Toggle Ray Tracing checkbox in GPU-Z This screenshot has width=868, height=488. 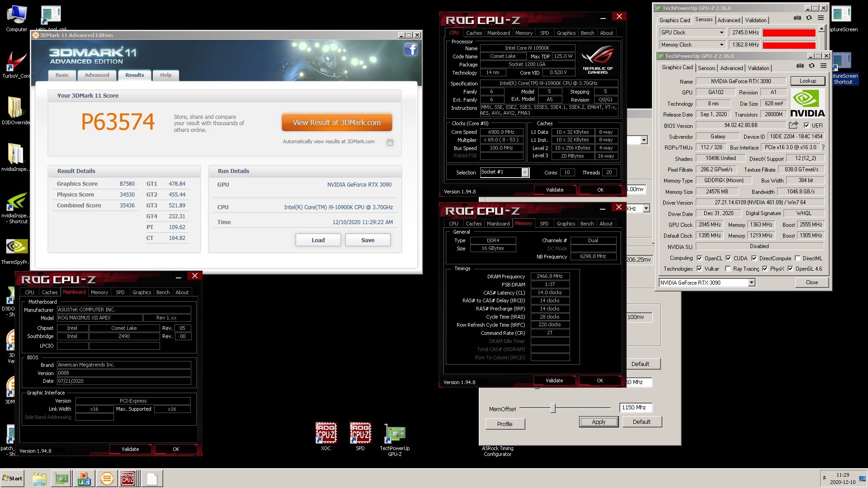pyautogui.click(x=728, y=269)
